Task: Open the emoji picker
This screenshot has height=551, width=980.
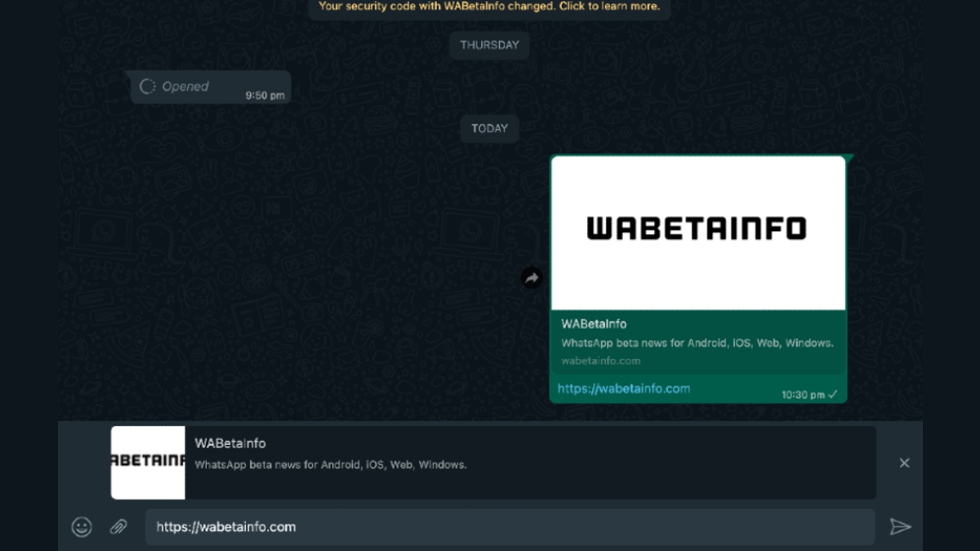Action: click(x=82, y=527)
